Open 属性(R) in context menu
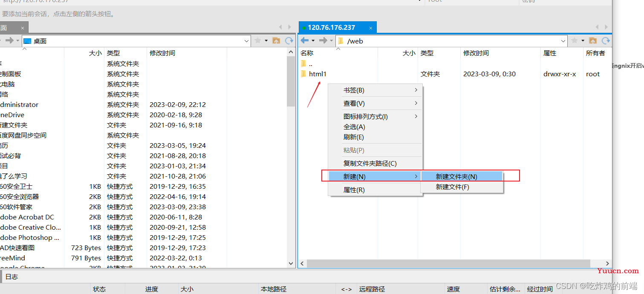 click(x=375, y=190)
